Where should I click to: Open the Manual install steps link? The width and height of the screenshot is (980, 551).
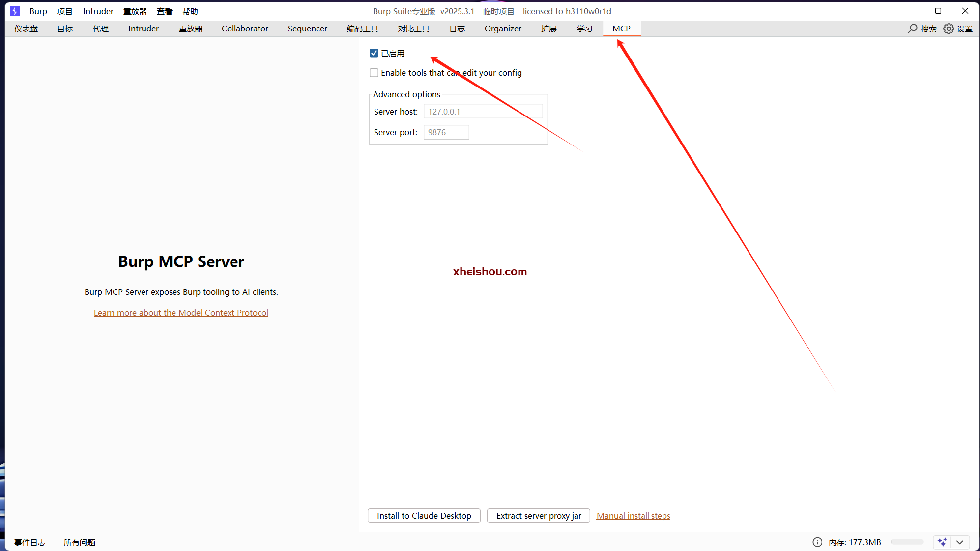point(633,516)
